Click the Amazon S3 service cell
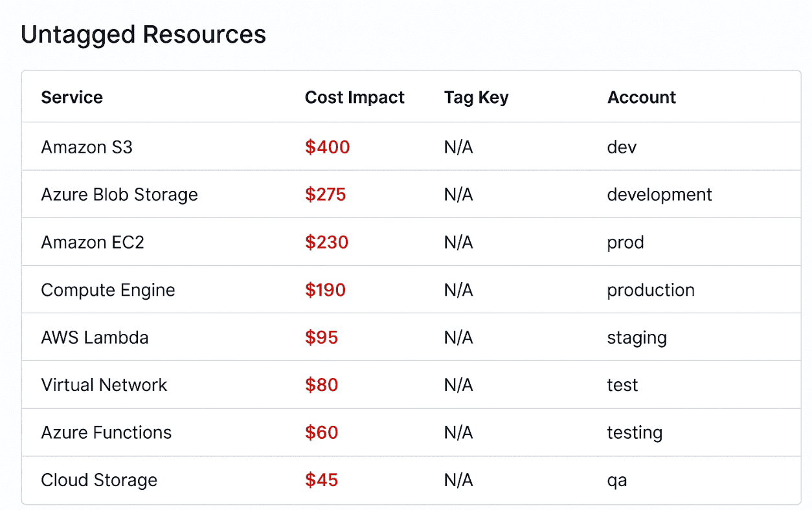 (x=87, y=147)
